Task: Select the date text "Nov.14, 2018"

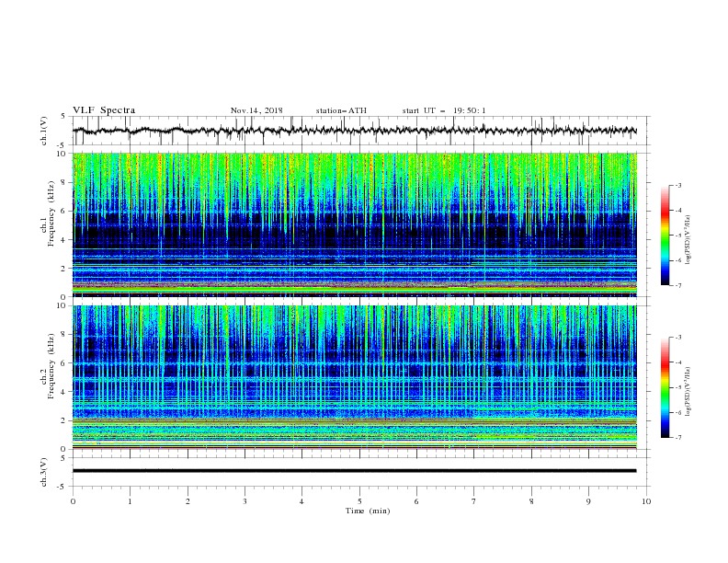Action: click(x=256, y=110)
